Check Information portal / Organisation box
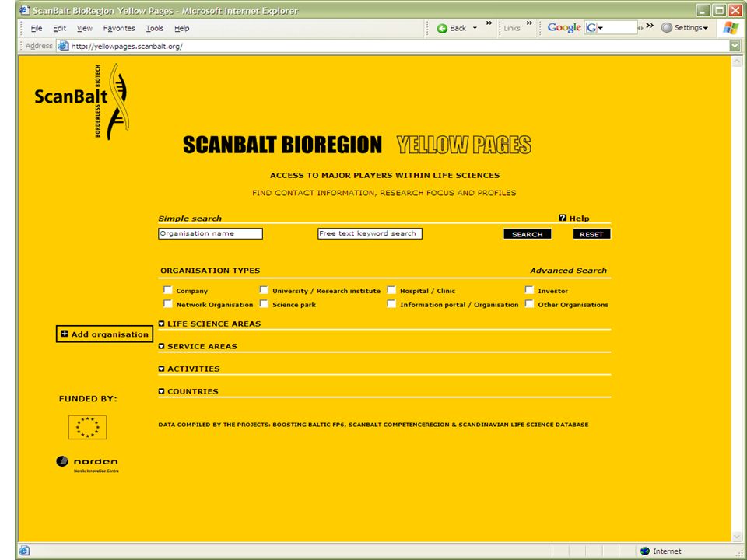747x560 pixels. click(x=391, y=304)
